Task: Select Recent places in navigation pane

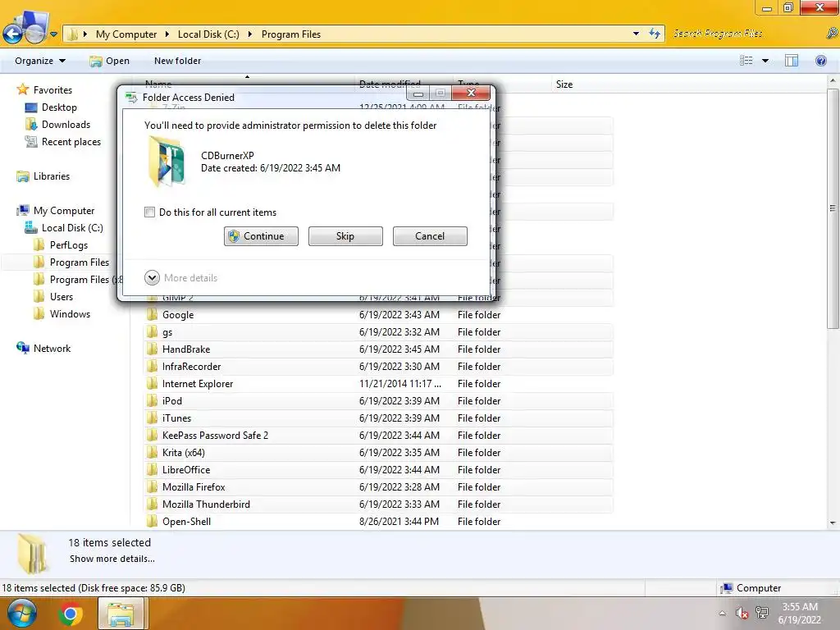Action: click(71, 141)
